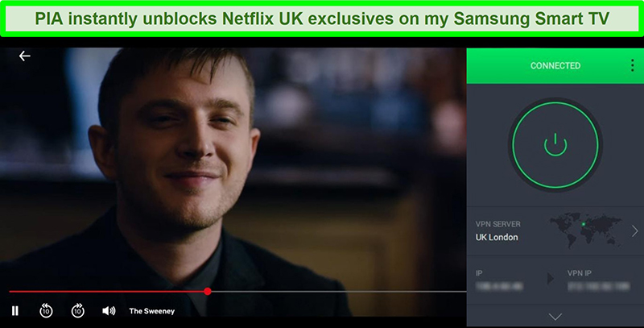Click the arrow between IP addresses
Screen dimensions: 644x328
pos(551,279)
